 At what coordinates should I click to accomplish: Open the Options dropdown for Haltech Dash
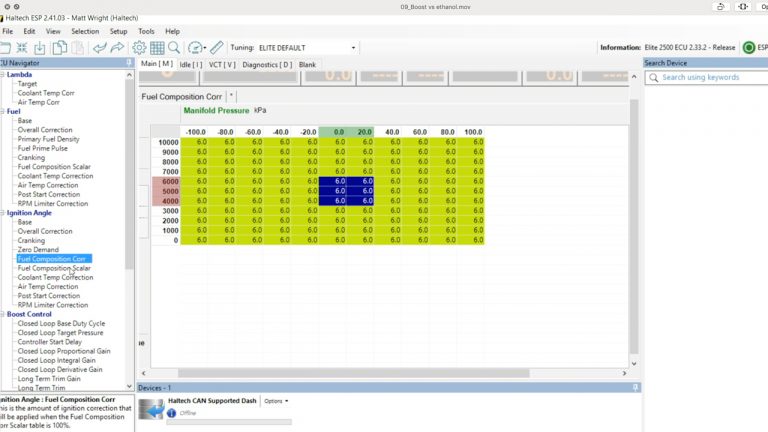click(x=275, y=401)
